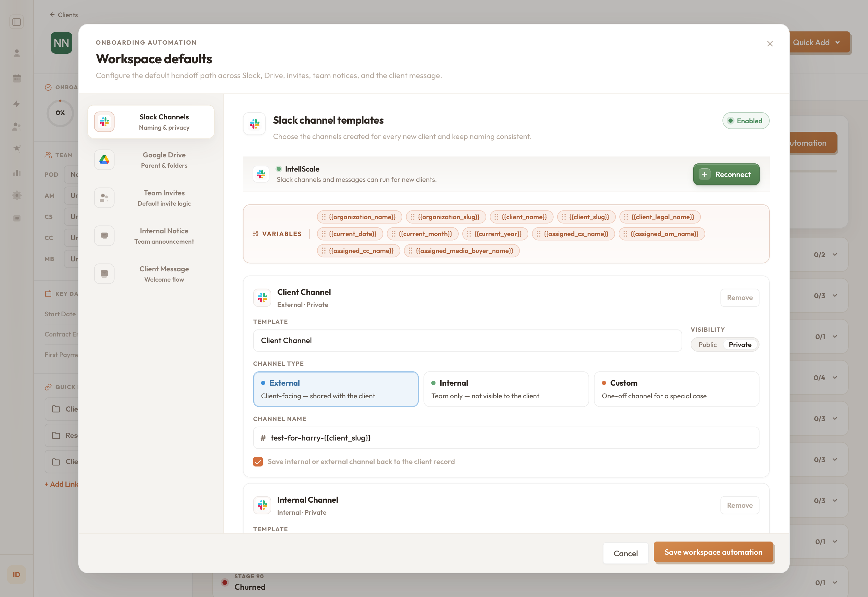Insert the {{current_month}} variable chip

pos(423,234)
